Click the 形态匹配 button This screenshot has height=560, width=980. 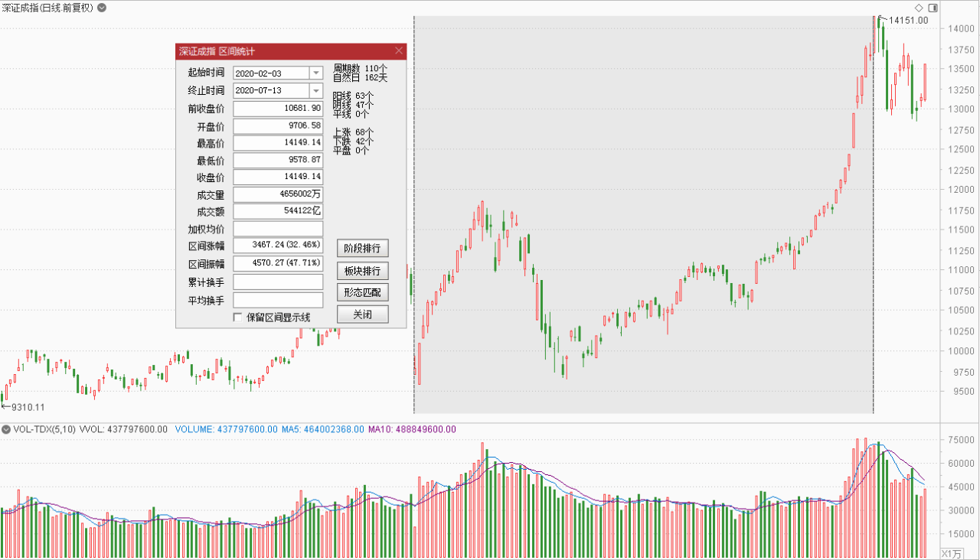(x=362, y=292)
